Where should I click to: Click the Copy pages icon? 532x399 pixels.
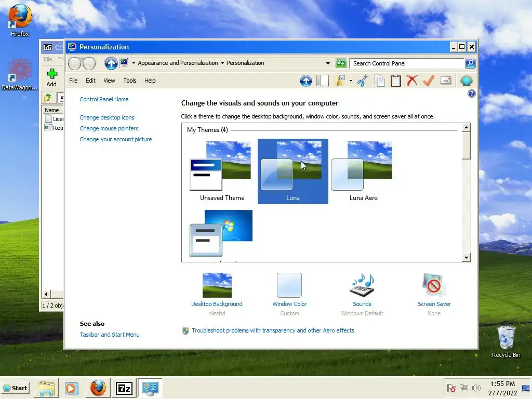click(379, 81)
